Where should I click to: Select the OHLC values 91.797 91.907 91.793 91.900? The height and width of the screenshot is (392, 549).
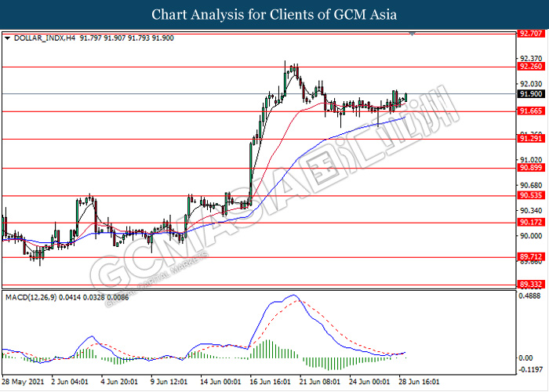pyautogui.click(x=126, y=38)
